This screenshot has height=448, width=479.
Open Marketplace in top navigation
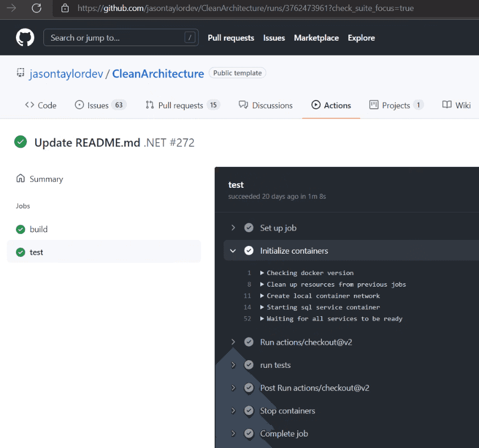(316, 38)
